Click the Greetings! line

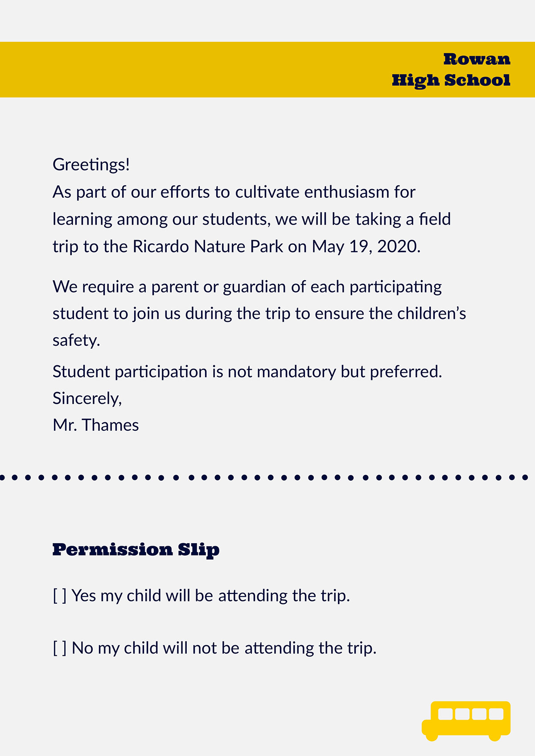[x=91, y=165]
